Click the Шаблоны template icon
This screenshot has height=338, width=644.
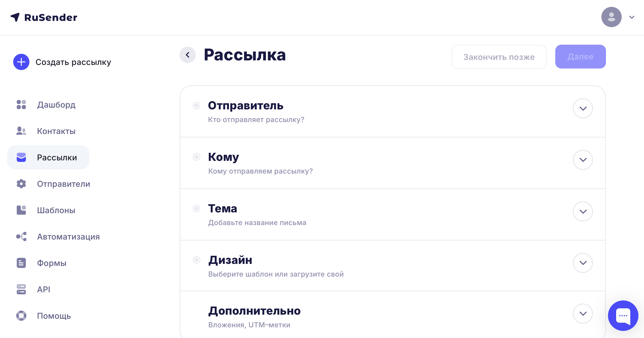(x=21, y=210)
